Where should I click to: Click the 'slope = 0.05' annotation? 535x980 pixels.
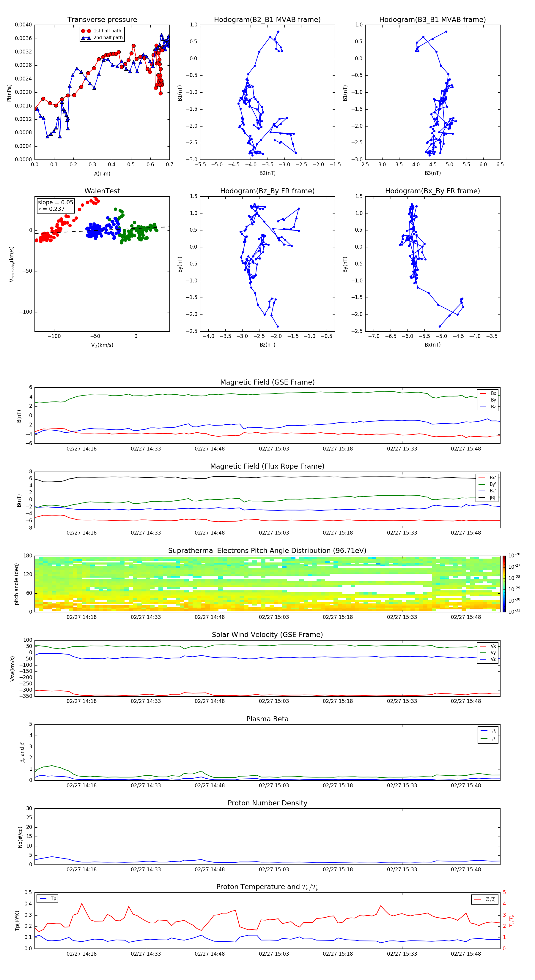(x=56, y=203)
